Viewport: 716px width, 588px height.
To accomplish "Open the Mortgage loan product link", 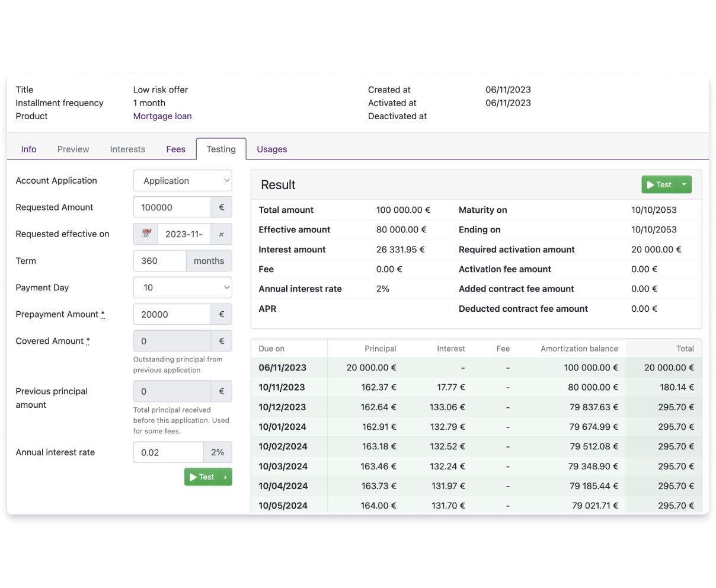I will 162,116.
